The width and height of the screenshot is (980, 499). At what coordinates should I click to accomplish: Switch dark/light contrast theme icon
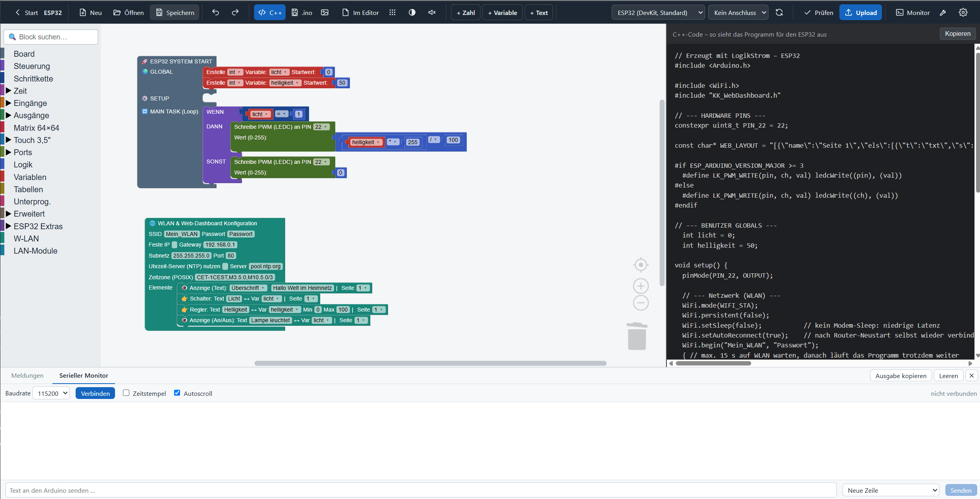pyautogui.click(x=412, y=13)
